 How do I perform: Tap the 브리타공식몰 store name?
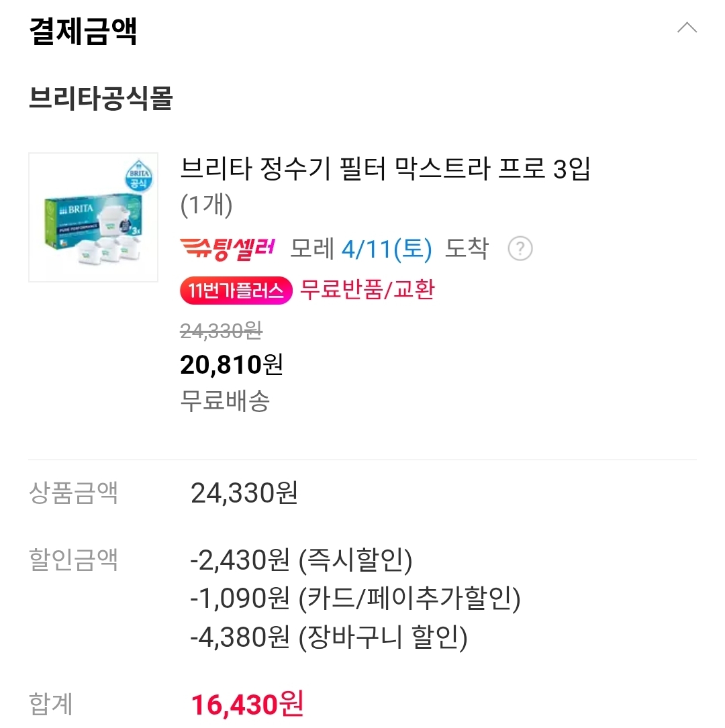point(101,98)
